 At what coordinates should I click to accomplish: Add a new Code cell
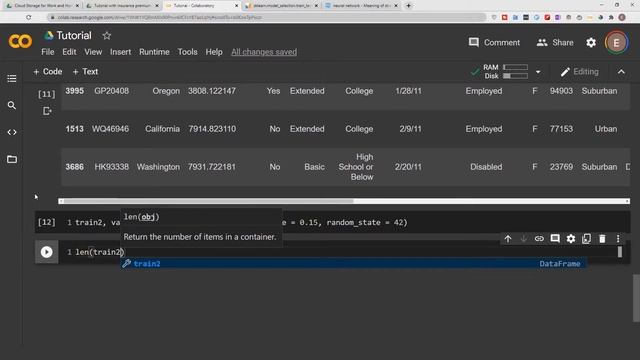pyautogui.click(x=48, y=72)
